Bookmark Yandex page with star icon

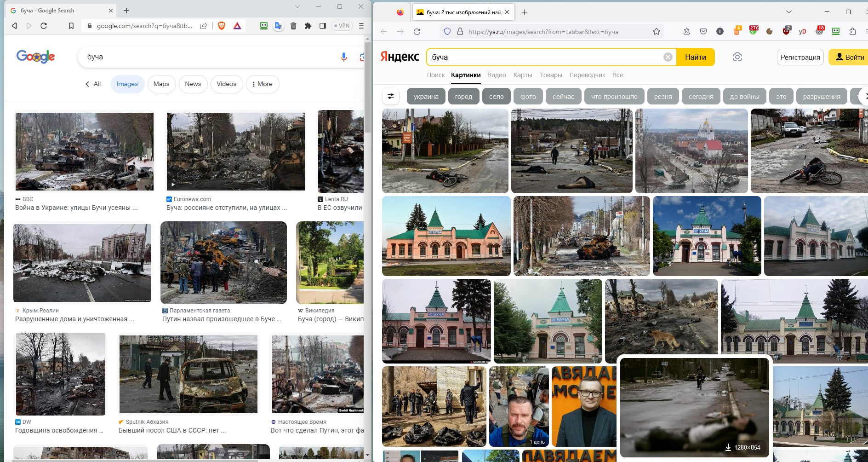coord(657,31)
